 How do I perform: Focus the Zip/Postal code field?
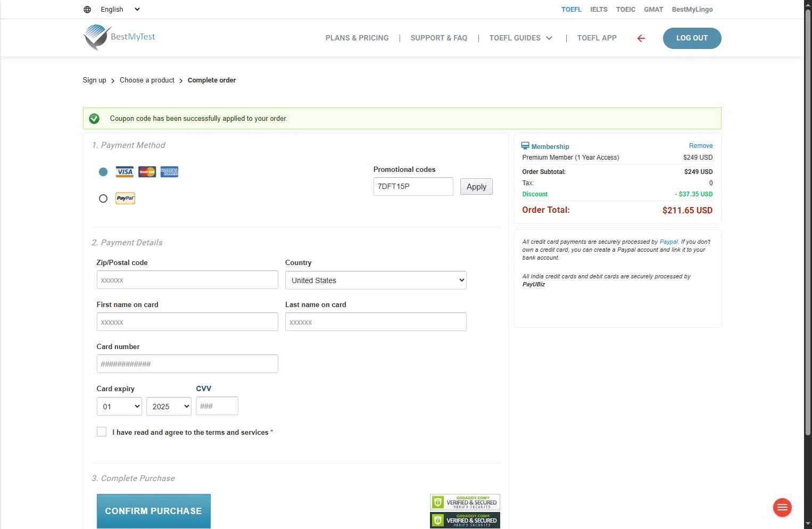[187, 280]
